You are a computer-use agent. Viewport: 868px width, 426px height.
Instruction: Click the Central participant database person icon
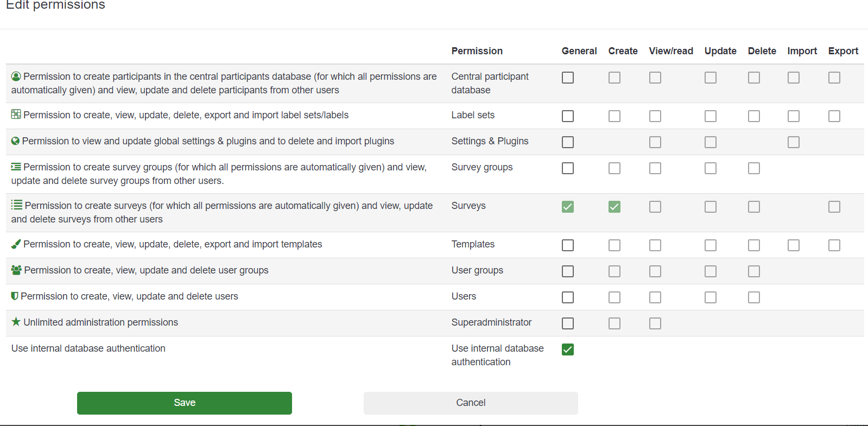pyautogui.click(x=16, y=77)
